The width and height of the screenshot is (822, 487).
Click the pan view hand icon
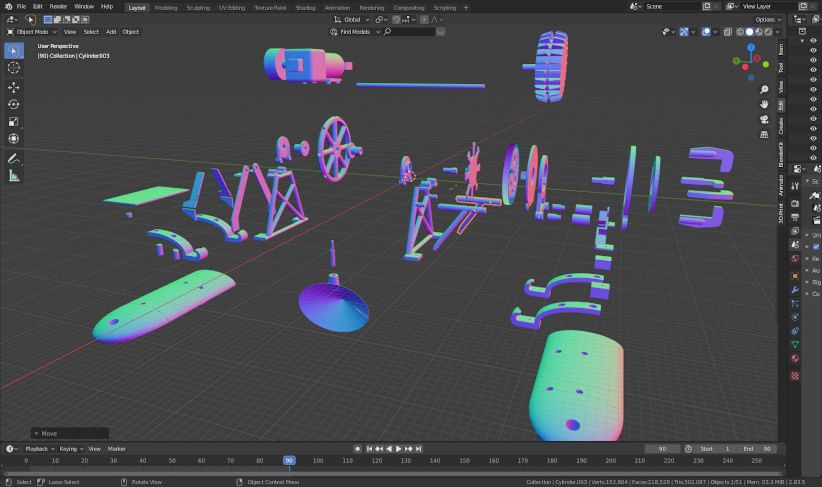[764, 104]
